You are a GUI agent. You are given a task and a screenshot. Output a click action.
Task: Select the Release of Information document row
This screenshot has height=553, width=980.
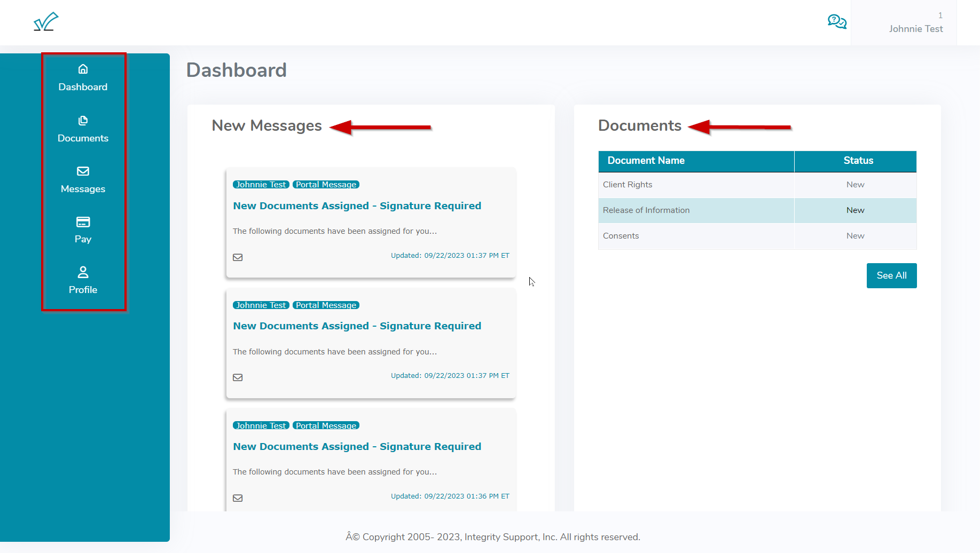(x=646, y=210)
